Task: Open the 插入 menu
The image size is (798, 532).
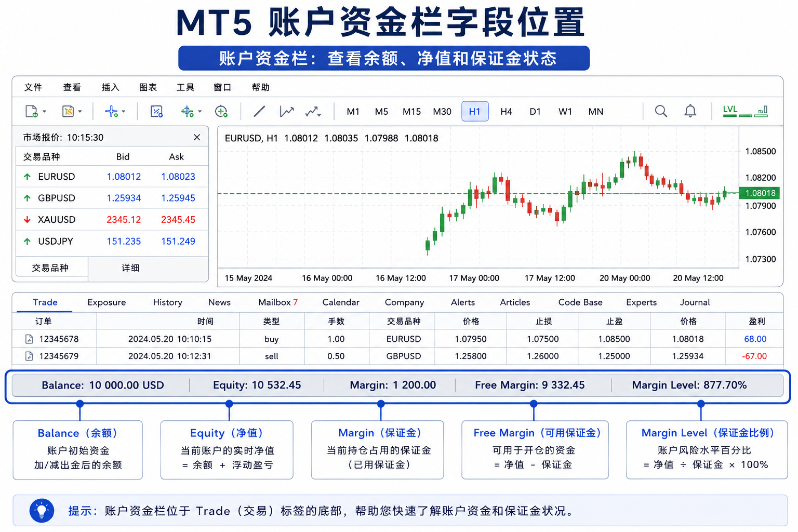Action: pyautogui.click(x=110, y=87)
